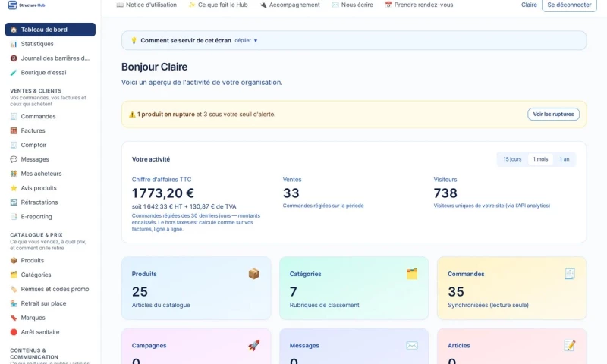607x364 pixels.
Task: Click 'Voir les ruptures' button
Action: pyautogui.click(x=553, y=114)
